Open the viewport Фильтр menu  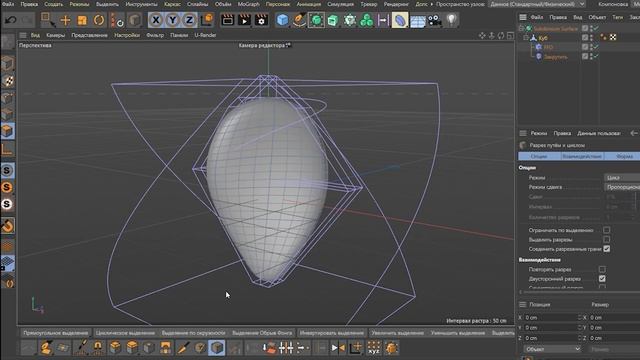pos(155,36)
